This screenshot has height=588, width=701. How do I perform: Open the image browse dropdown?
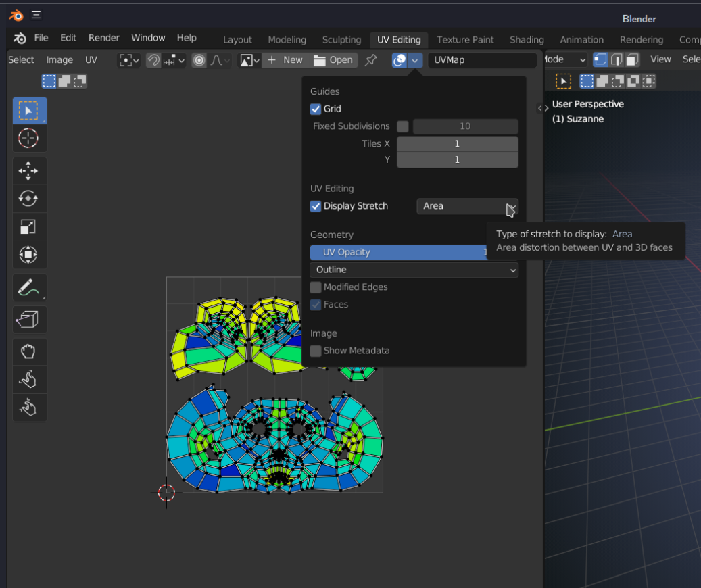click(x=249, y=60)
